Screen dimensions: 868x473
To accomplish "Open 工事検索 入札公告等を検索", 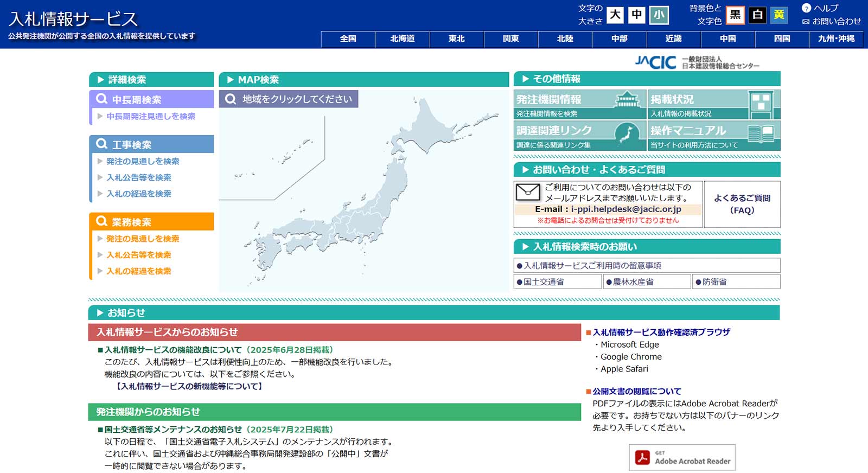I will coord(139,178).
